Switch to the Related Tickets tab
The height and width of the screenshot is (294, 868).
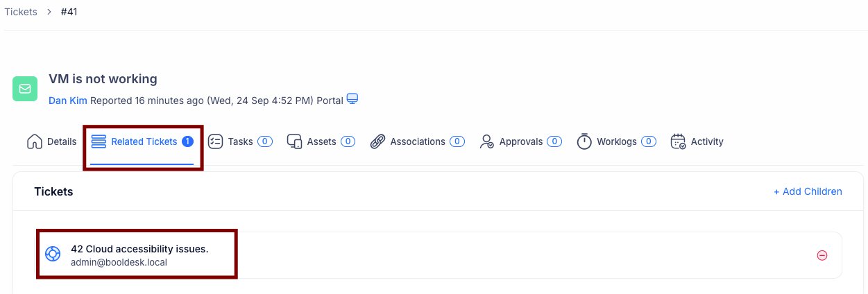coord(144,141)
